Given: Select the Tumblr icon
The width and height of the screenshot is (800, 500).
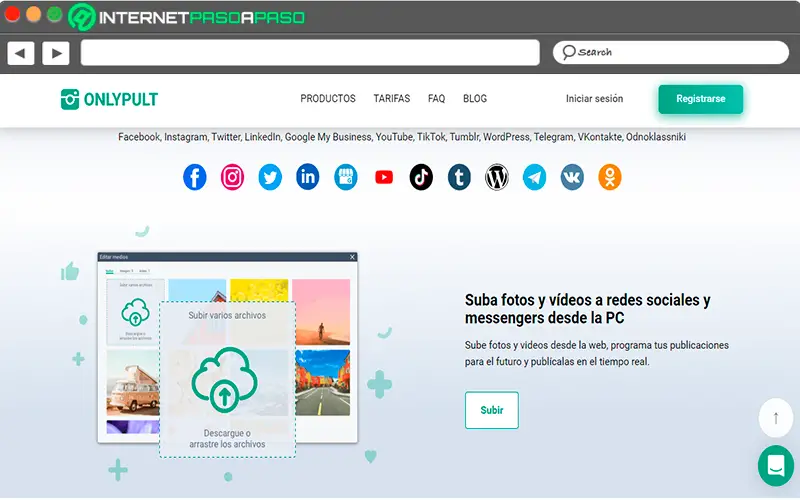Looking at the screenshot, I should pos(459,177).
